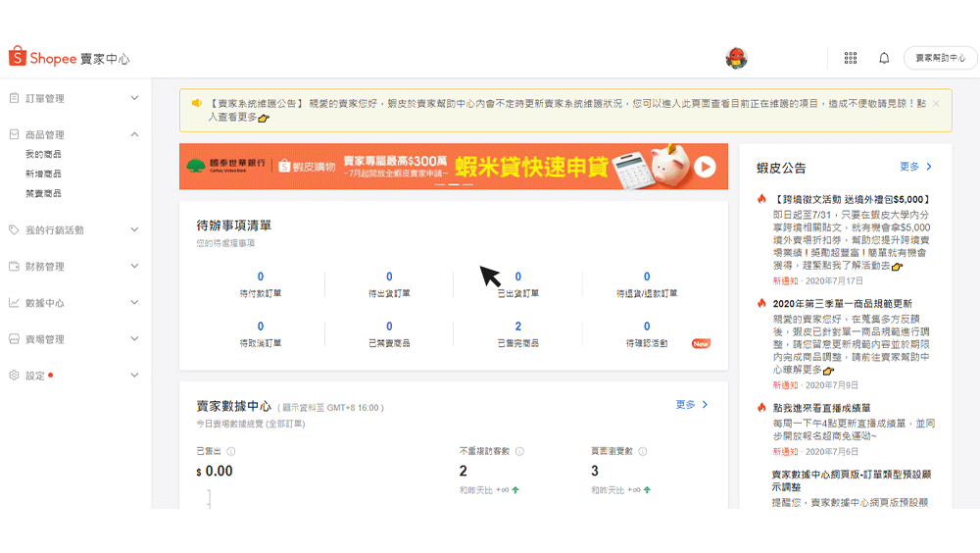The width and height of the screenshot is (980, 553).
Task: Click 更多 link in 蝦皮公告 panel
Action: [915, 167]
